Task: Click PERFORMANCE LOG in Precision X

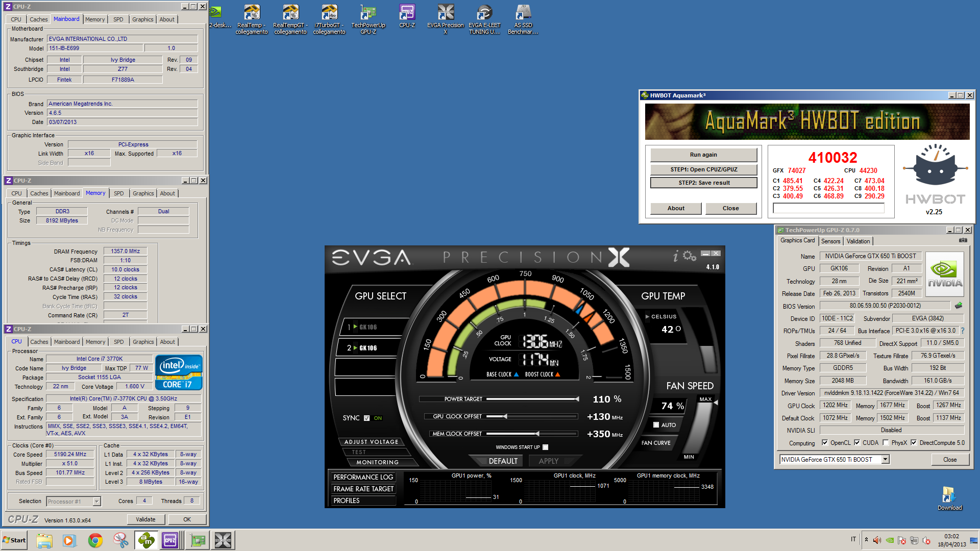Action: coord(363,477)
